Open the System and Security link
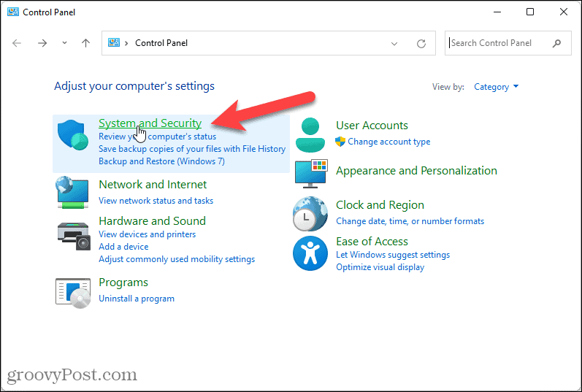Screen dimensions: 582x392 [x=150, y=123]
